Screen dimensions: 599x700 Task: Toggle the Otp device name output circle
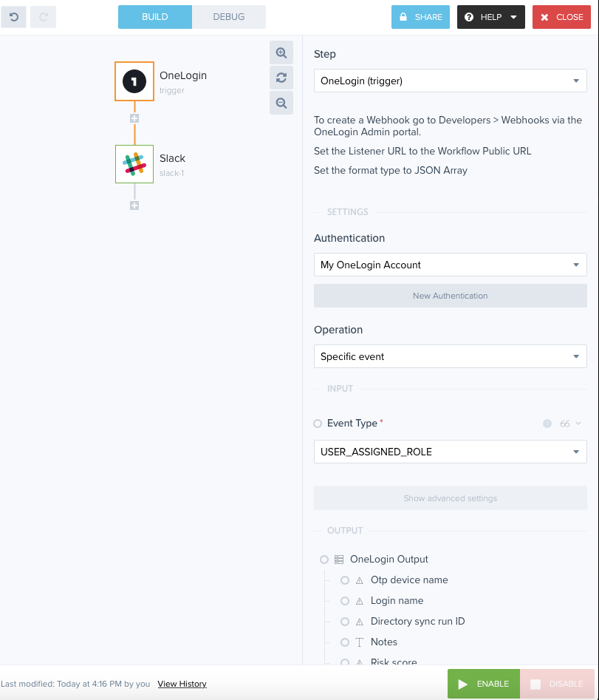345,580
